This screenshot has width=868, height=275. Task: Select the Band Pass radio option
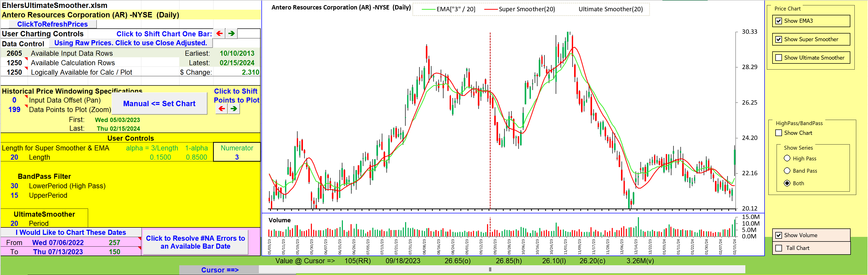(x=787, y=171)
